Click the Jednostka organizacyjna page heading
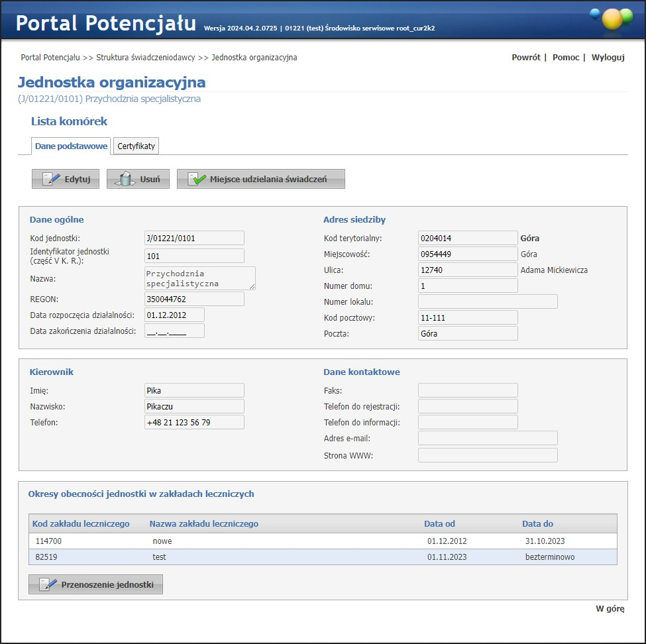The width and height of the screenshot is (646, 644). coord(112,82)
